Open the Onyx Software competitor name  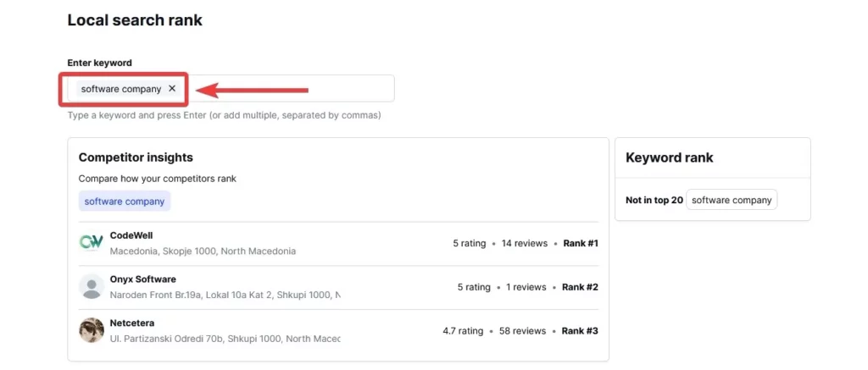point(143,279)
